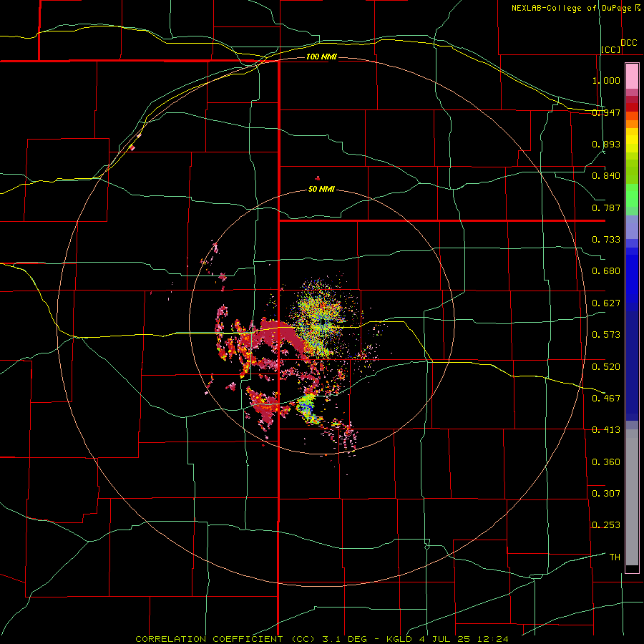Click the 0.467 scale value
Image resolution: width=644 pixels, height=644 pixels.
[606, 398]
